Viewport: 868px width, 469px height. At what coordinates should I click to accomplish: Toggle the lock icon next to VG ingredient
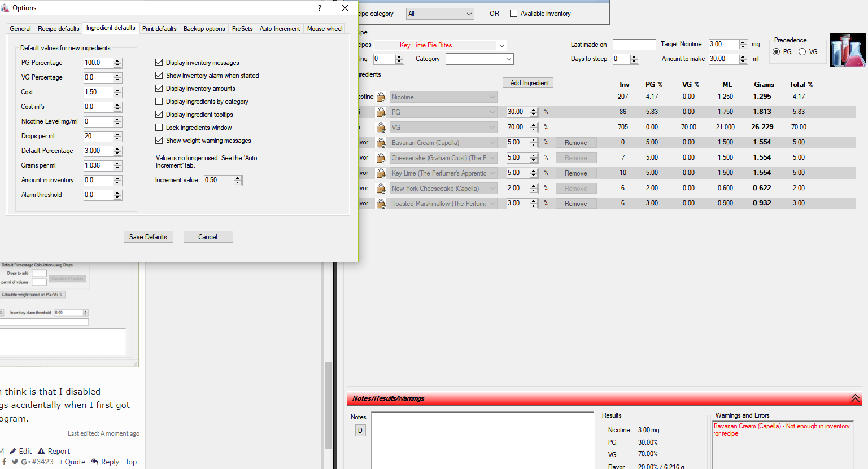[381, 128]
